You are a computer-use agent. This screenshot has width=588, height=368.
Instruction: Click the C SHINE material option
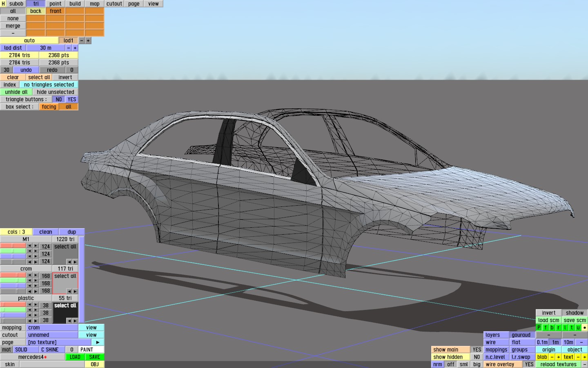click(x=52, y=350)
